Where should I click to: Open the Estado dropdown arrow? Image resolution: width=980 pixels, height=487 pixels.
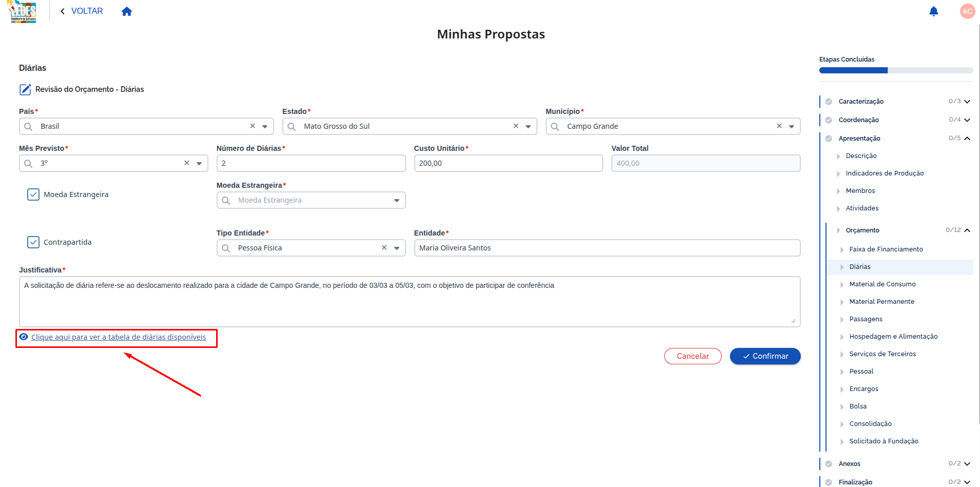528,126
